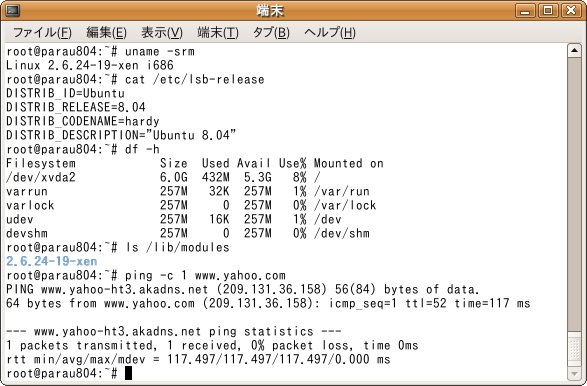Click the '1 packets transmitted' line

click(x=212, y=345)
